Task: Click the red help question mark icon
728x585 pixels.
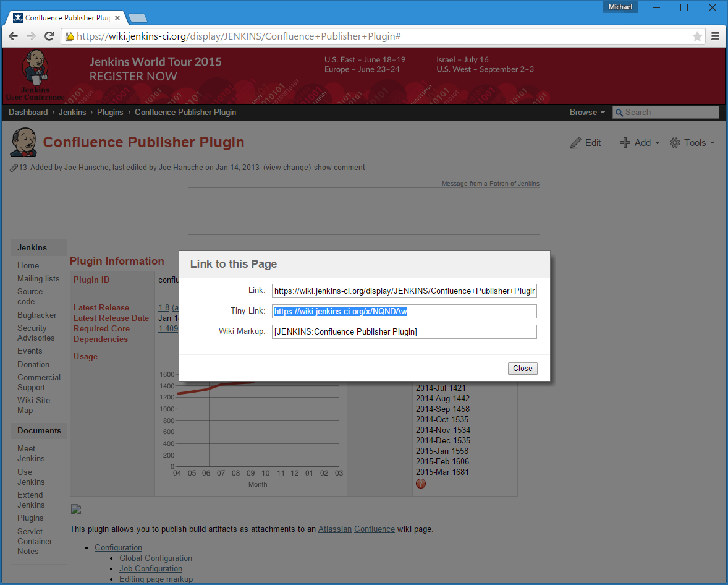Action: (x=421, y=484)
